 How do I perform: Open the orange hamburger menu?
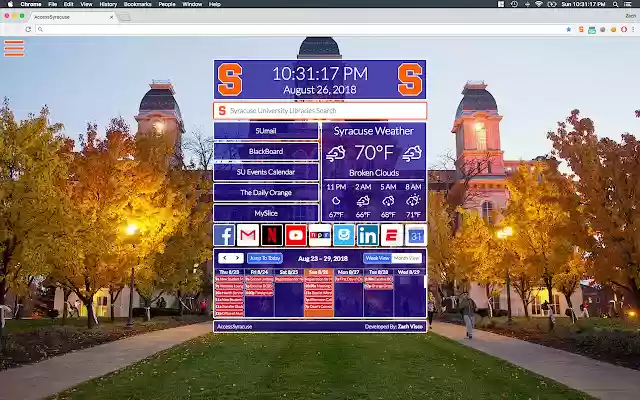click(x=14, y=48)
